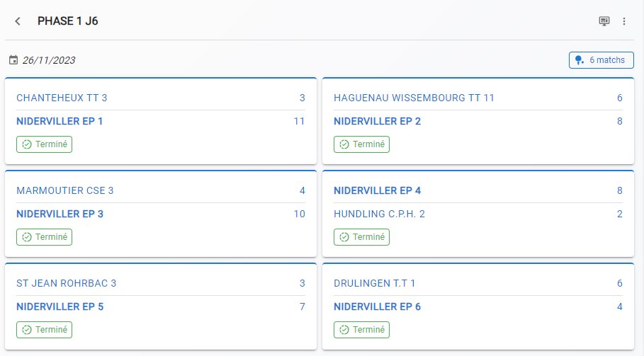Open the NIDERVILLER EP 1 team link
Viewport: 644px width, 356px height.
pyautogui.click(x=60, y=122)
